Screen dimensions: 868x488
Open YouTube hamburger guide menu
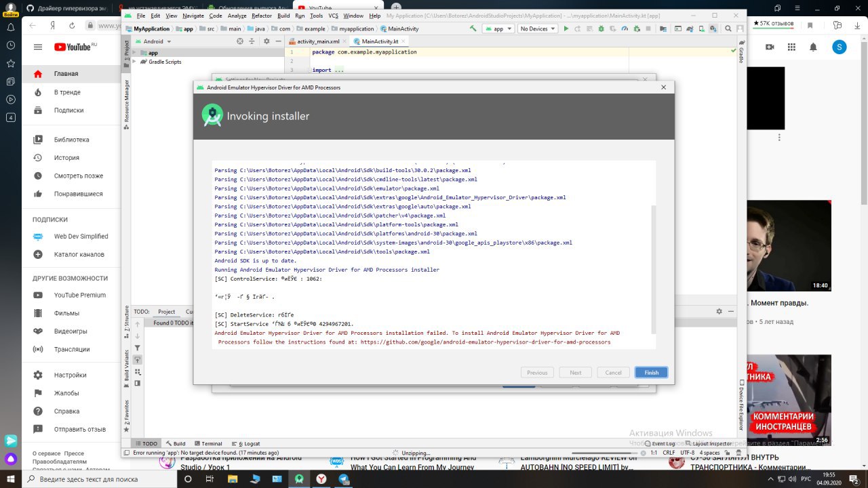[x=38, y=47]
